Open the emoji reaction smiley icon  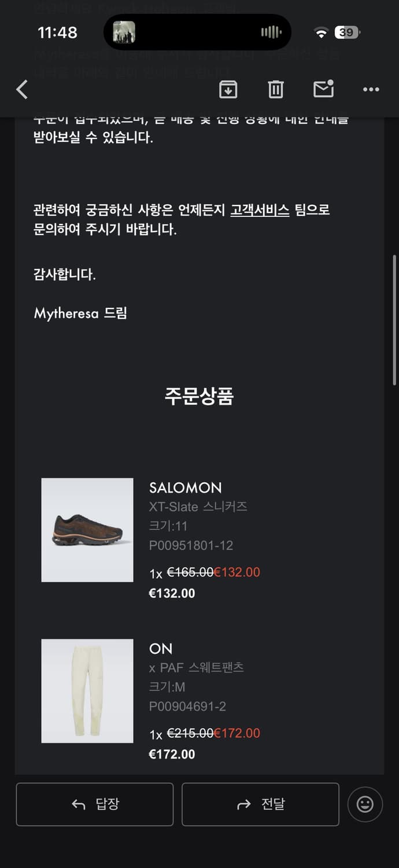coord(365,804)
